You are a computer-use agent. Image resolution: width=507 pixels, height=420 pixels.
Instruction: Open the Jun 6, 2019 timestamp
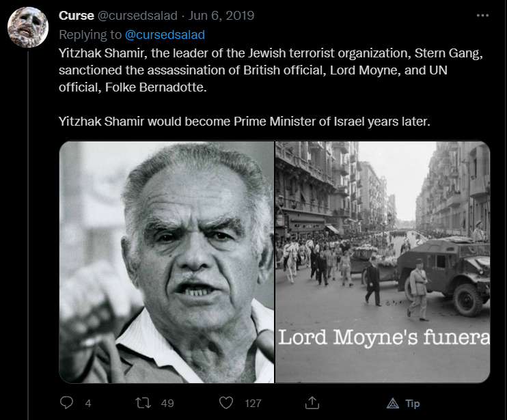click(221, 16)
